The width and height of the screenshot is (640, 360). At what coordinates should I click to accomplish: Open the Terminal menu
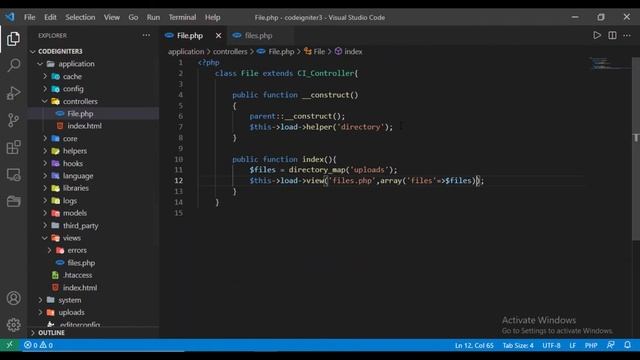[182, 17]
